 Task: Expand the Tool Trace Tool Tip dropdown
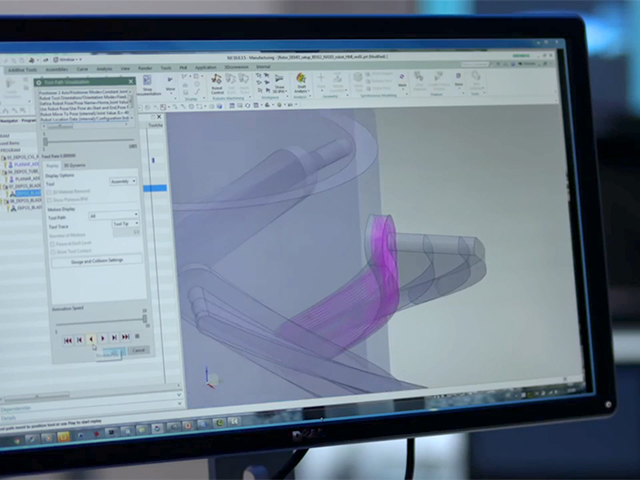(x=125, y=224)
